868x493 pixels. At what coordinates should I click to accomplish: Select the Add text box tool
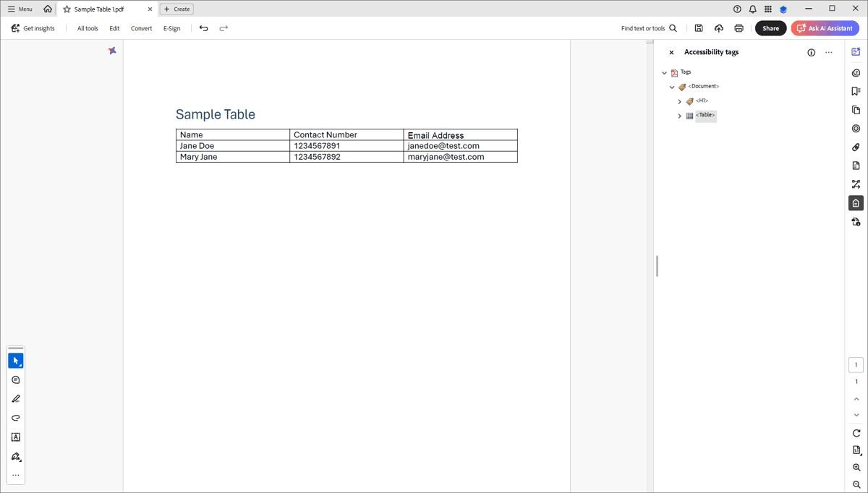[x=16, y=437]
